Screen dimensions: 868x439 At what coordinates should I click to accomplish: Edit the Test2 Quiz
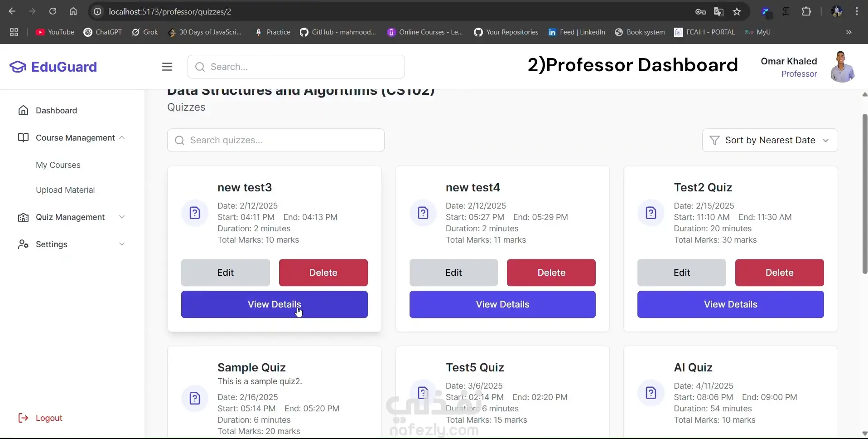click(682, 273)
